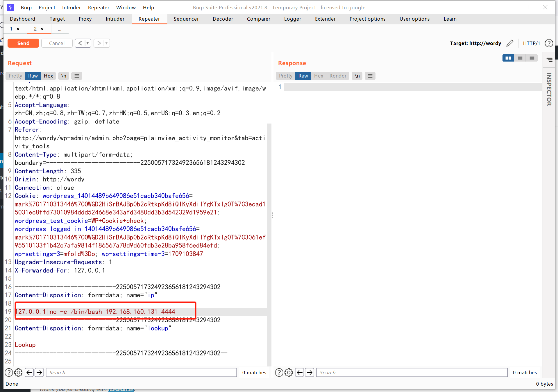Viewport: 558px width, 392px height.
Task: Expand the back history dropdown arrow
Action: click(88, 43)
